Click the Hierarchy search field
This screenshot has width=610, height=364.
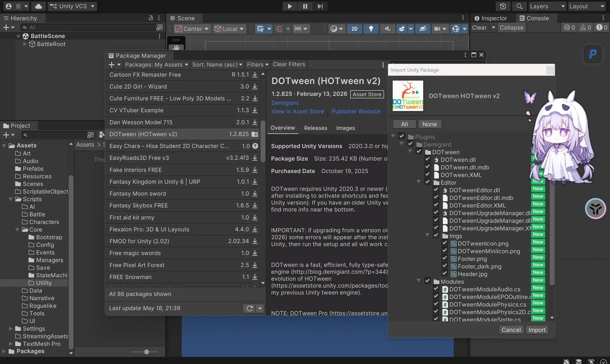point(88,28)
